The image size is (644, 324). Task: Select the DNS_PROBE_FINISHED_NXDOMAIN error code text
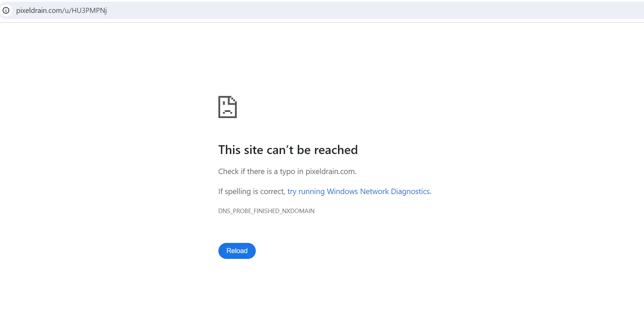266,211
